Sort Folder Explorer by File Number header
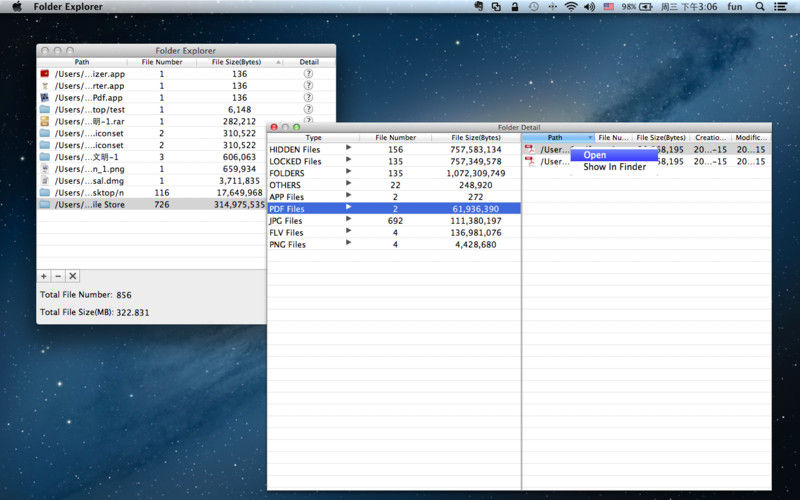 coord(162,62)
